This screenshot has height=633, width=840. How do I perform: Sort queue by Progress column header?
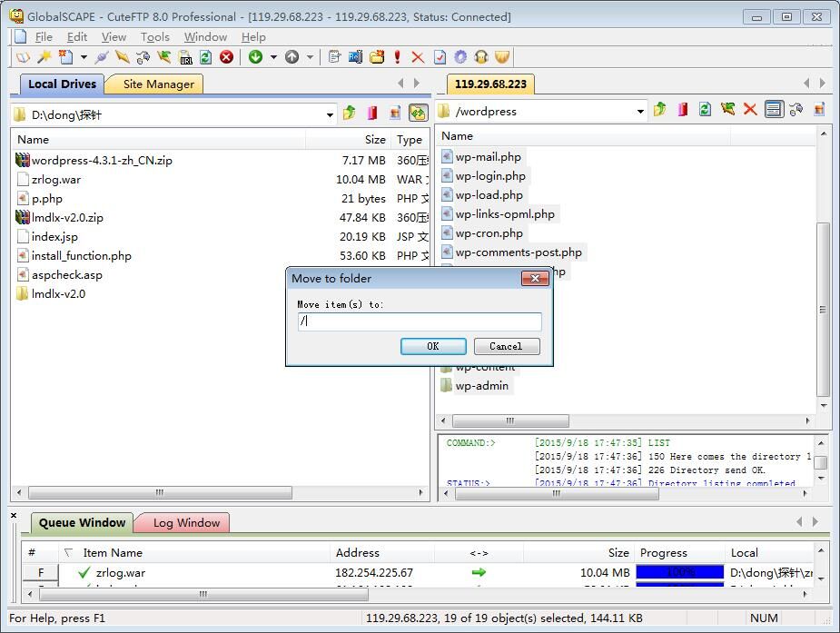pyautogui.click(x=680, y=553)
